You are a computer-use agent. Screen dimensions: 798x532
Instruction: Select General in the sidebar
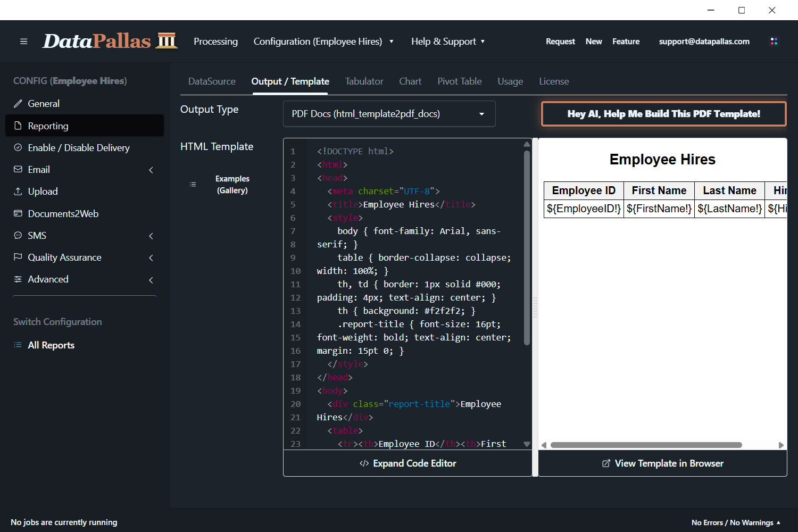(x=85, y=104)
